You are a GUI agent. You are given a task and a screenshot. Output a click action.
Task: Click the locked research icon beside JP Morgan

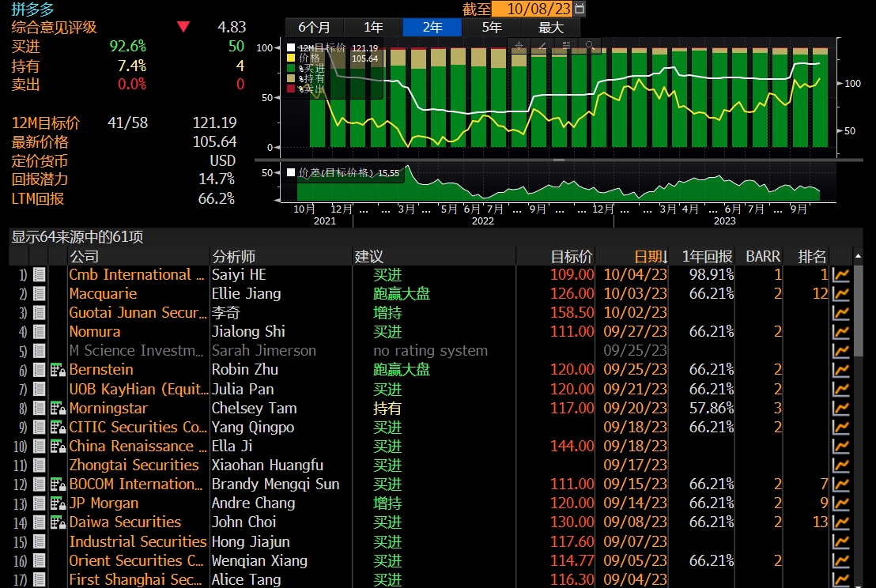(x=58, y=503)
